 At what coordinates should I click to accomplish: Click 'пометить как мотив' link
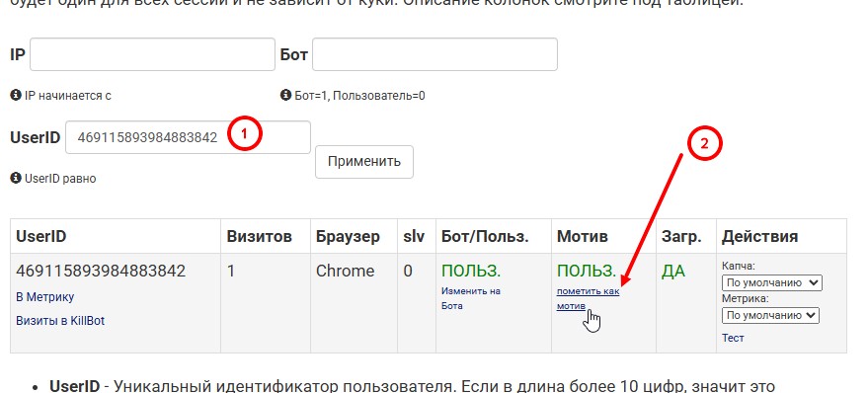588,299
